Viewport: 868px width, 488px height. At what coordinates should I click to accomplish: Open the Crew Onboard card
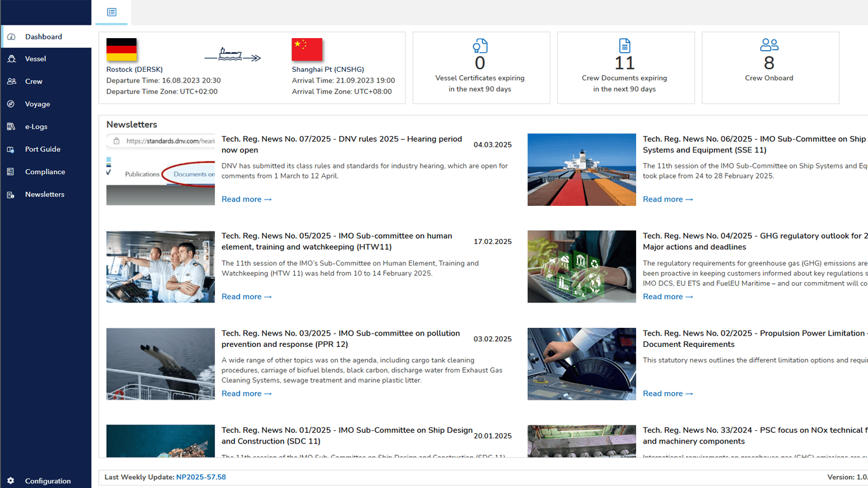(770, 68)
